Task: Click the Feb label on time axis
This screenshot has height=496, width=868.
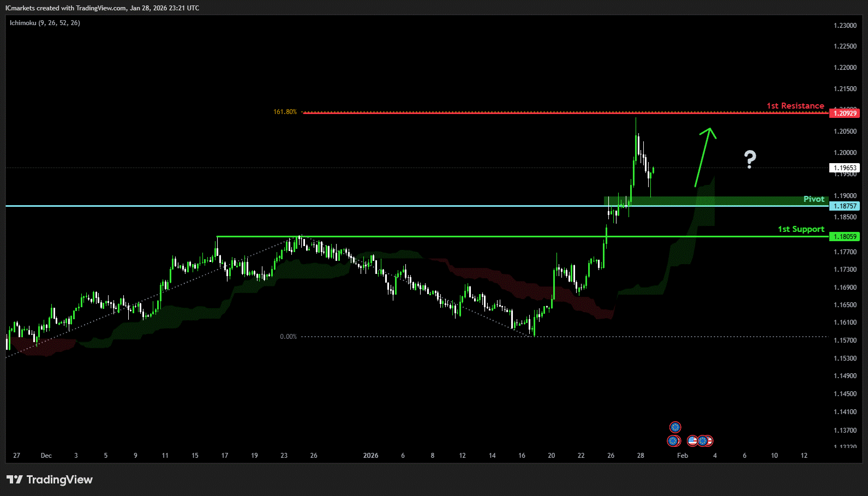Action: pyautogui.click(x=682, y=456)
